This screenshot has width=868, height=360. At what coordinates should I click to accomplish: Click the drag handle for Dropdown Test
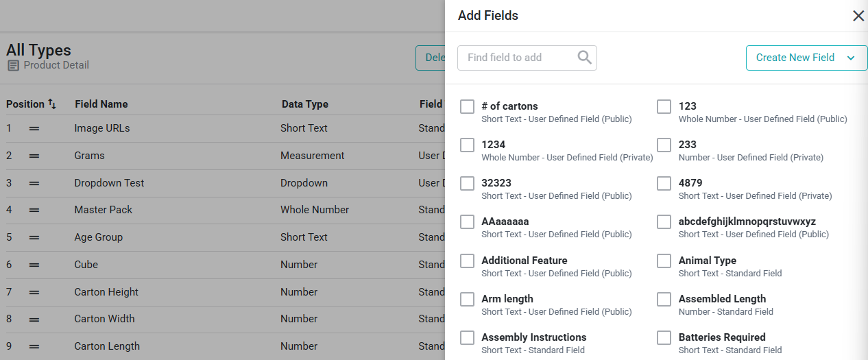pyautogui.click(x=34, y=183)
